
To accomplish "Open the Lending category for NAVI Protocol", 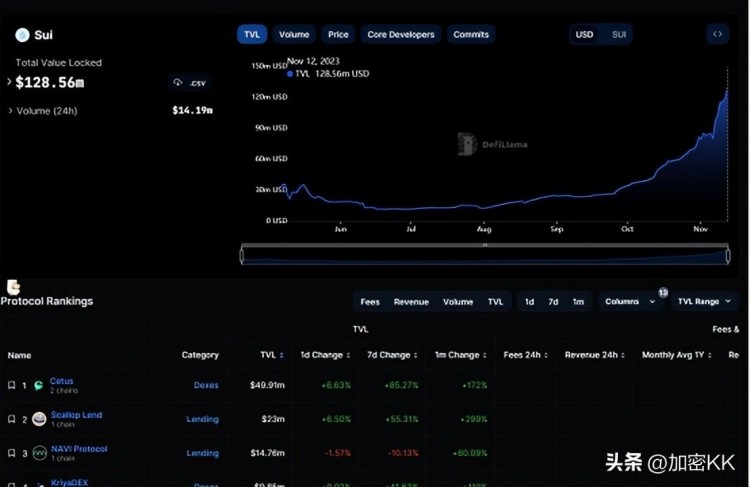I will 202,453.
